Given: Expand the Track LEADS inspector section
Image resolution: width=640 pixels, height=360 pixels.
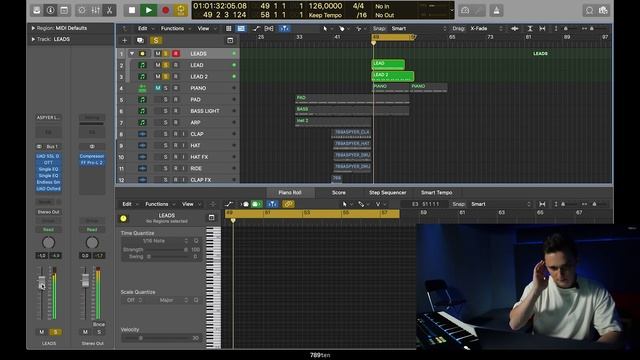Looking at the screenshot, I should [33, 40].
